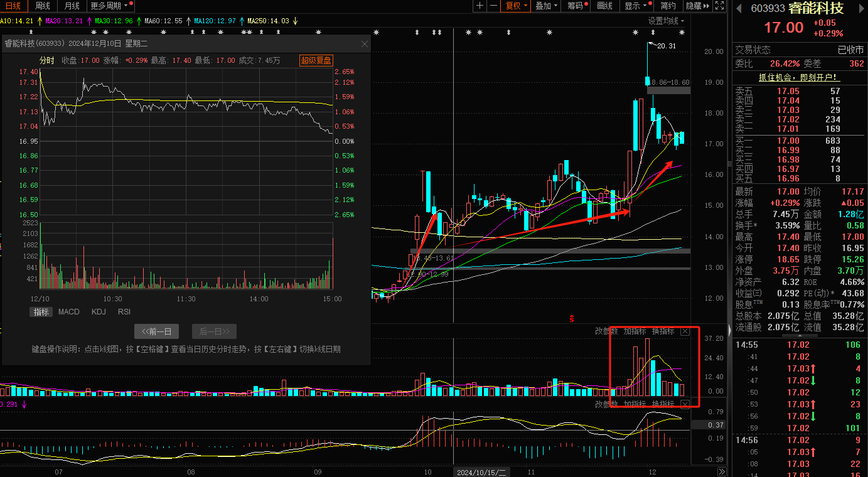Toggle fullscreen chart view icon
868x477 pixels.
(721, 6)
